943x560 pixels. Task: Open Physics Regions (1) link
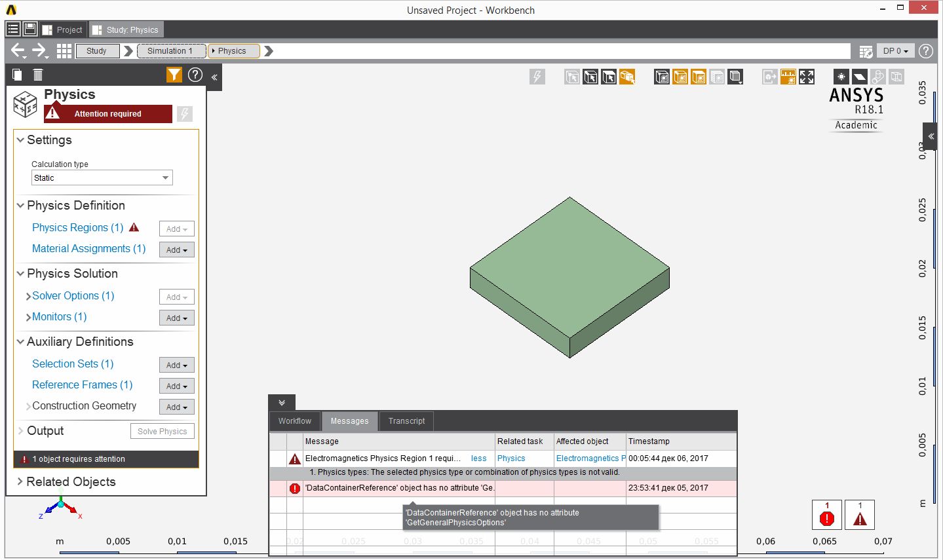tap(78, 227)
